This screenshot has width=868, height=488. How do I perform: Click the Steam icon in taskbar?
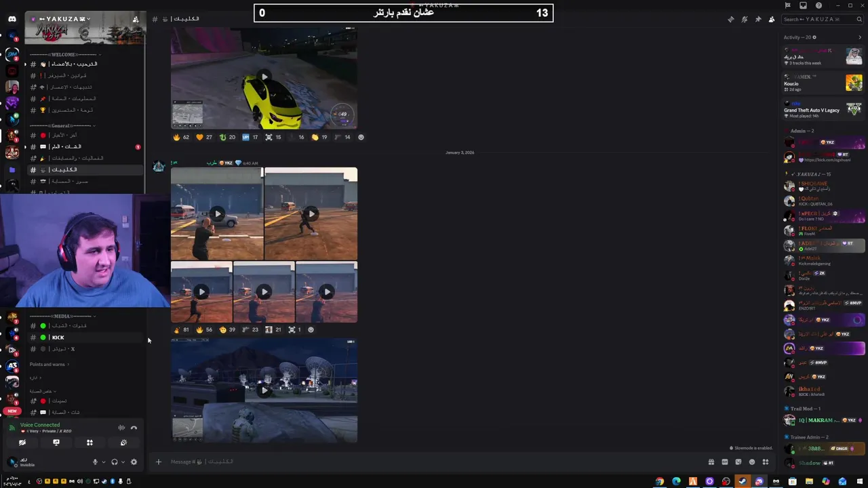[x=743, y=482]
